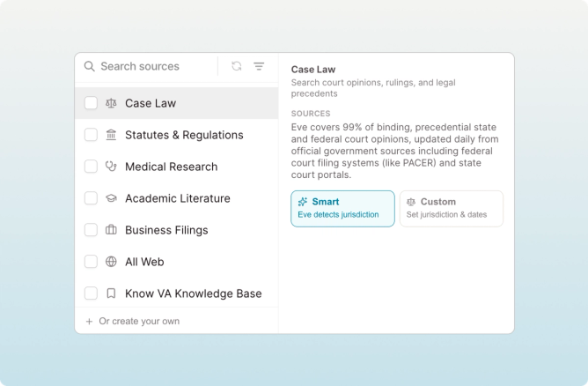Click the scales icon beside Case Law
The image size is (588, 386).
(111, 103)
